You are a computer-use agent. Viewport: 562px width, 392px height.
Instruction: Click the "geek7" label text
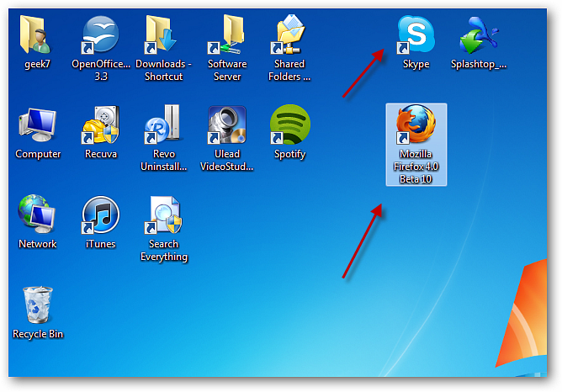coord(37,64)
